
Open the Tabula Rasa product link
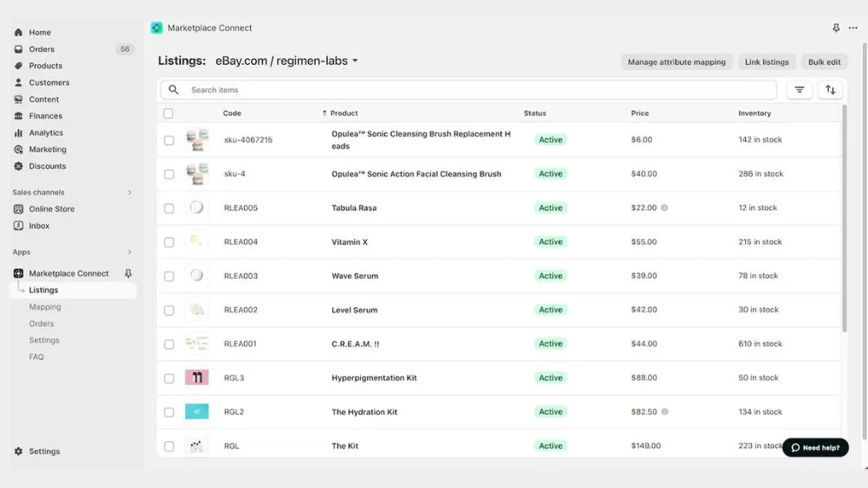[x=354, y=208]
